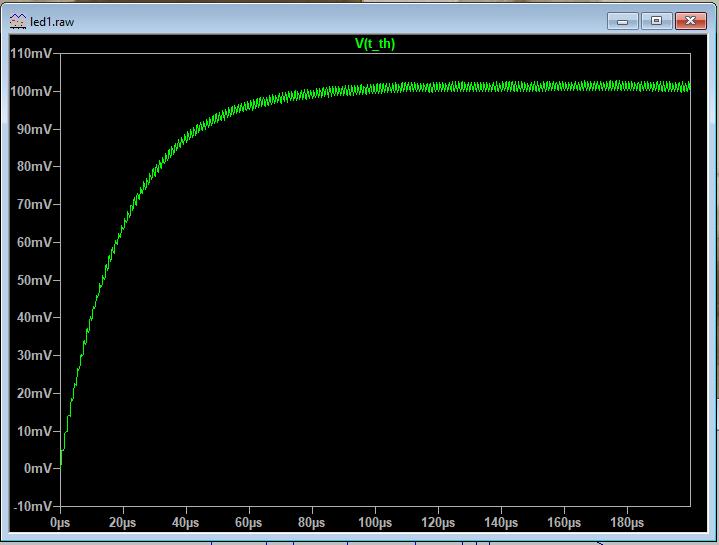Screen dimensions: 719x545
Task: Click the V(t_th) trace label
Action: (x=375, y=44)
